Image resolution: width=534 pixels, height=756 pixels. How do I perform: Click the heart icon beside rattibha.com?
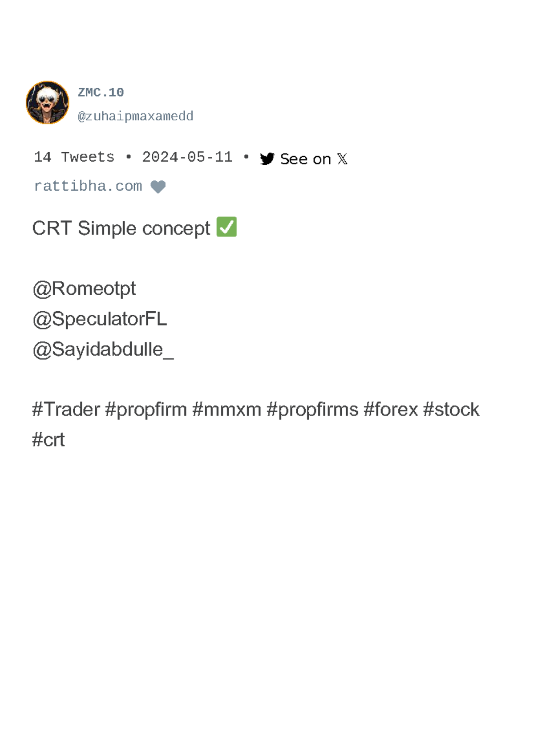click(158, 187)
